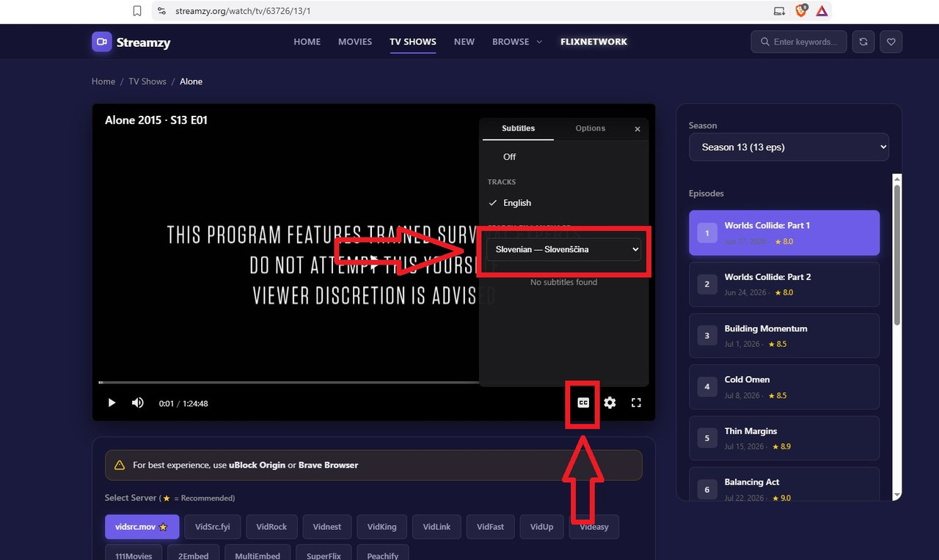Choose the VidSrc.fyi server

[213, 527]
